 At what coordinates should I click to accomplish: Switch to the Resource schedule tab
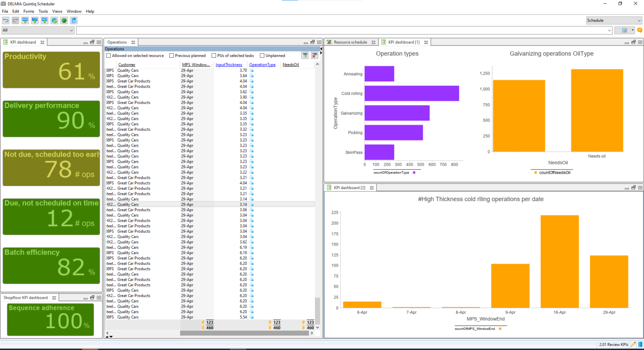coord(350,42)
